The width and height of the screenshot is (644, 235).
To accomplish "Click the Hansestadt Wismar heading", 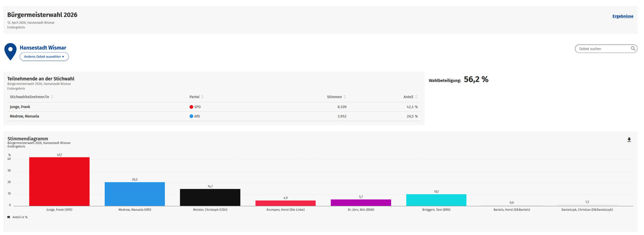I will [43, 47].
